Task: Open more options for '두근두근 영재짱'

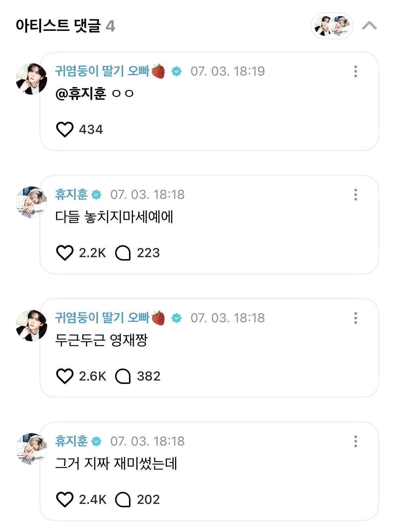Action: 355,318
